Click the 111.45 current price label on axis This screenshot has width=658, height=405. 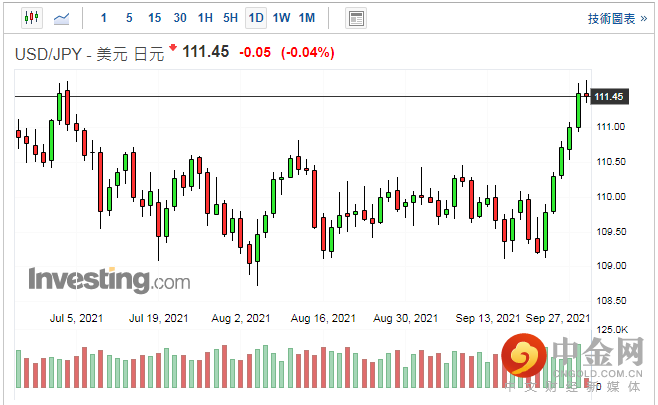[609, 96]
